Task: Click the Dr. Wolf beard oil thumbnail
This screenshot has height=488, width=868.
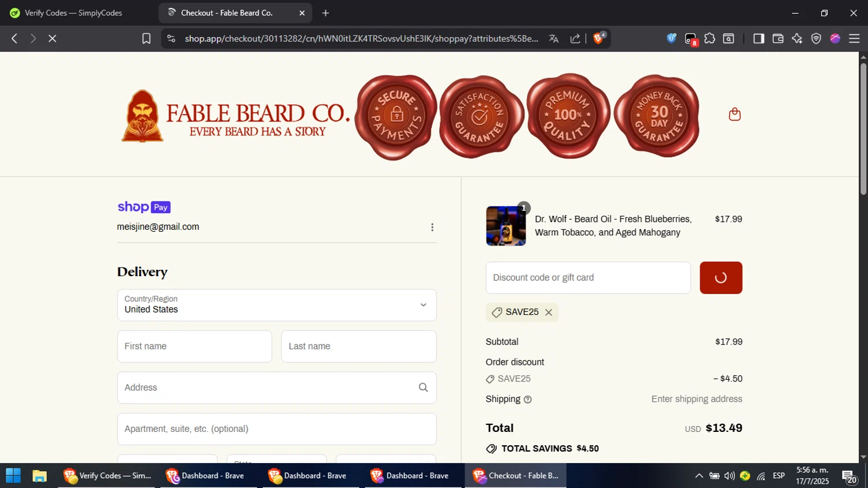Action: point(506,226)
